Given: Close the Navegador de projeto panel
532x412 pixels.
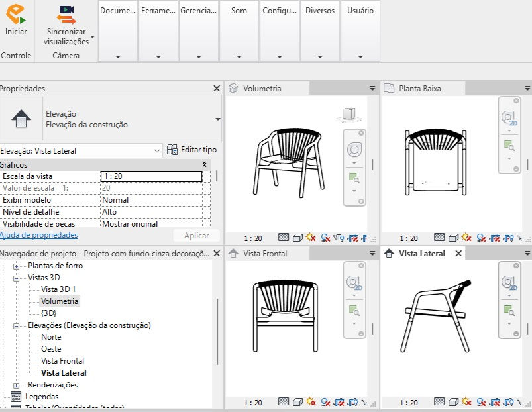Looking at the screenshot, I should pyautogui.click(x=217, y=253).
